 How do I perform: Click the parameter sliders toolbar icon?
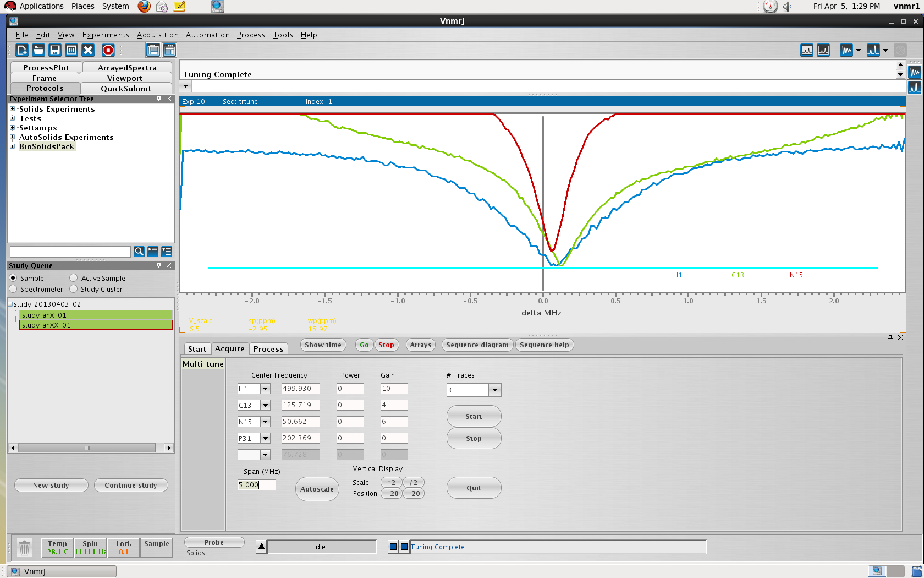pyautogui.click(x=71, y=50)
